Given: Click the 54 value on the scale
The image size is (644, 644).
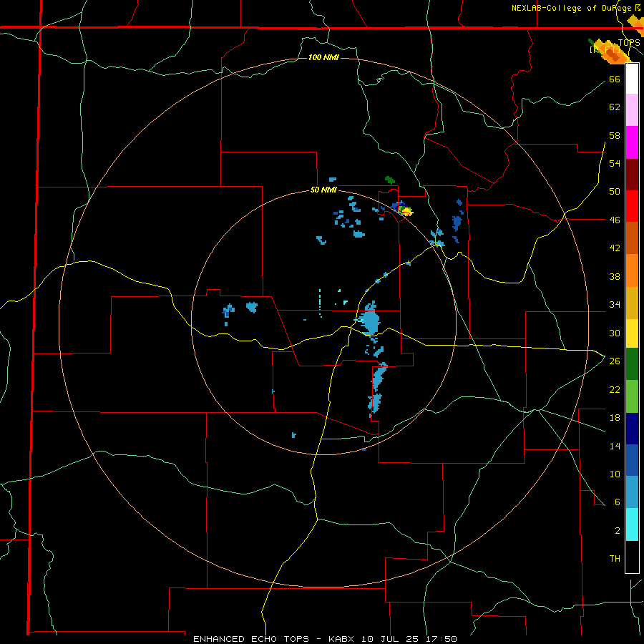Looking at the screenshot, I should click(615, 163).
